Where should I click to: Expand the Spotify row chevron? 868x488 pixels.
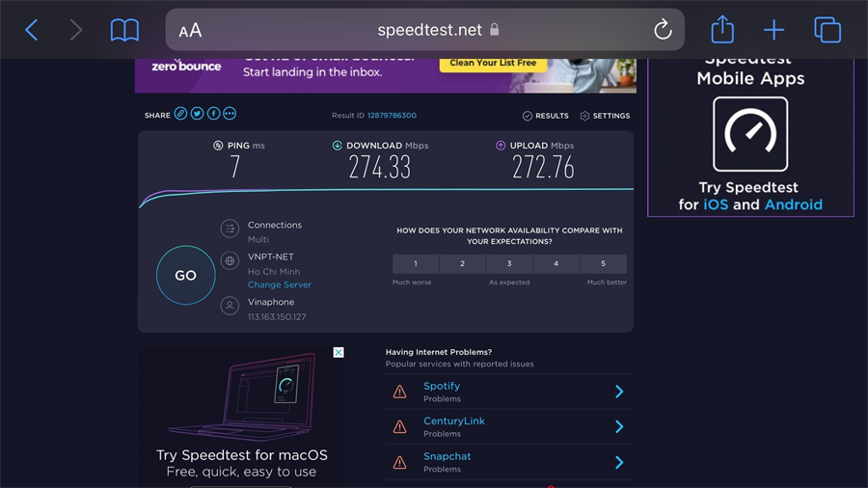click(619, 392)
